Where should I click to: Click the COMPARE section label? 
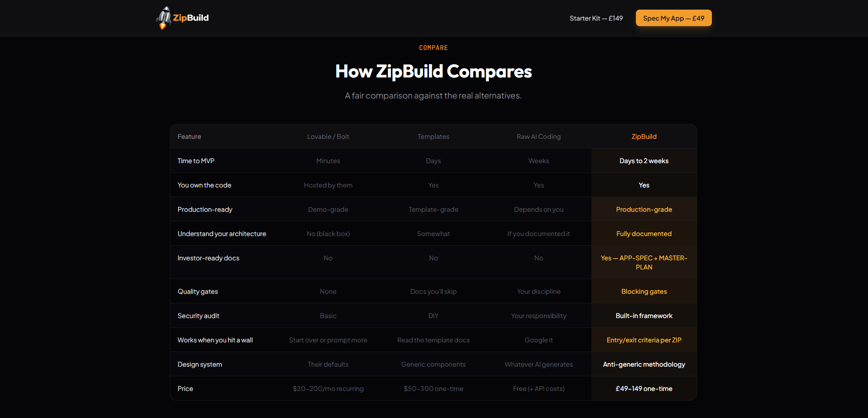[433, 47]
